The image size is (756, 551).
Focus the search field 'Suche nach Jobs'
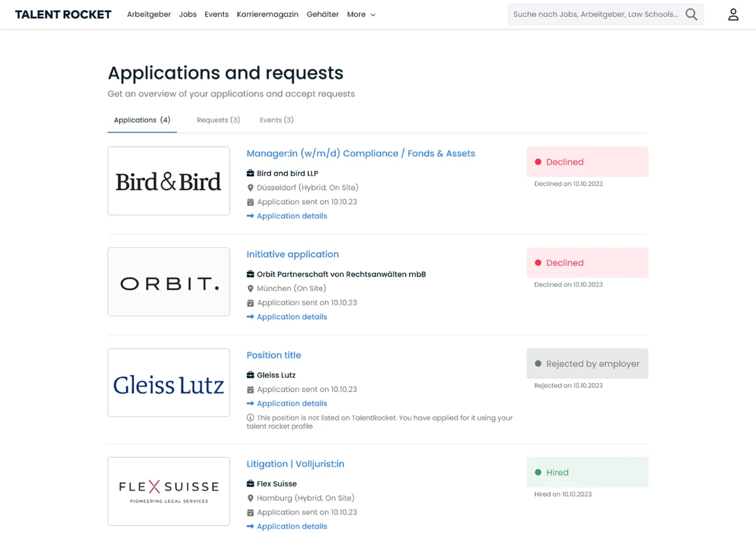tap(596, 14)
